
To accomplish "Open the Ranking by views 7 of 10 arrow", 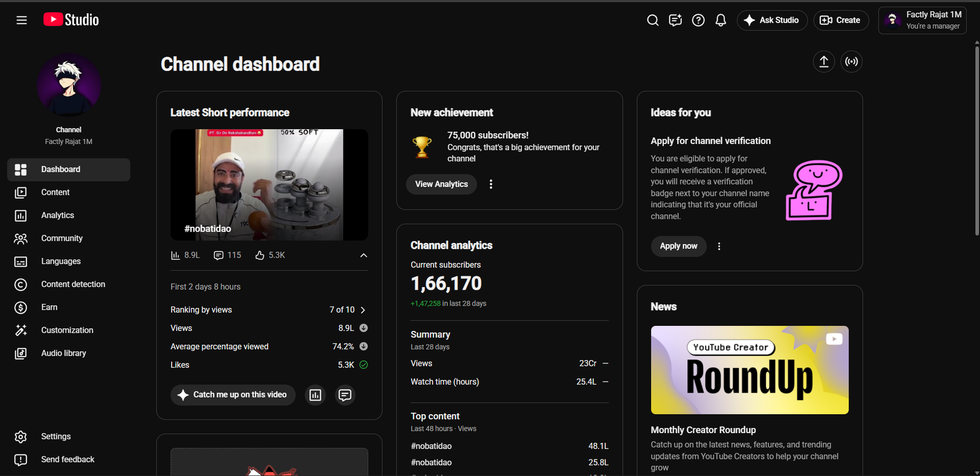I will tap(363, 310).
